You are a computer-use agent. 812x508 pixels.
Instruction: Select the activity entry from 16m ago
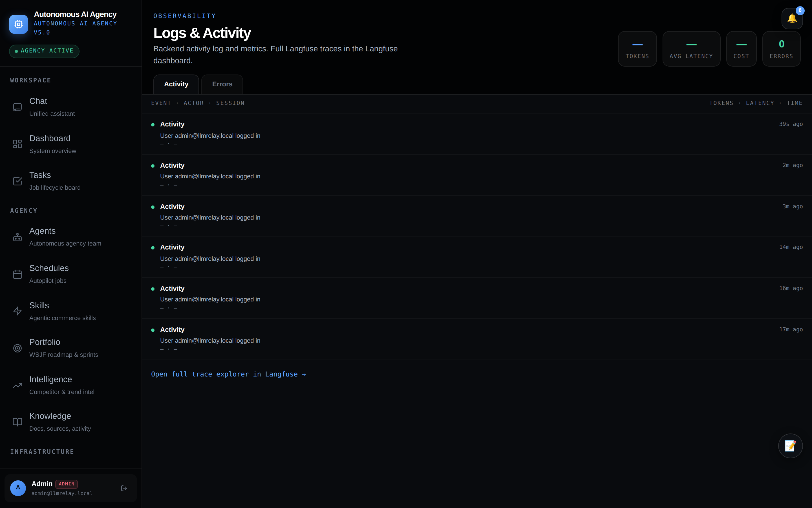(x=477, y=298)
